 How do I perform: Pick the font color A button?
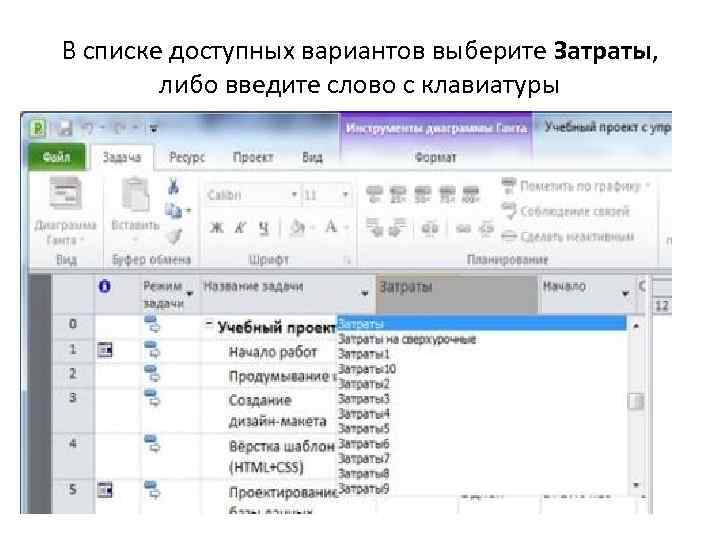331,227
